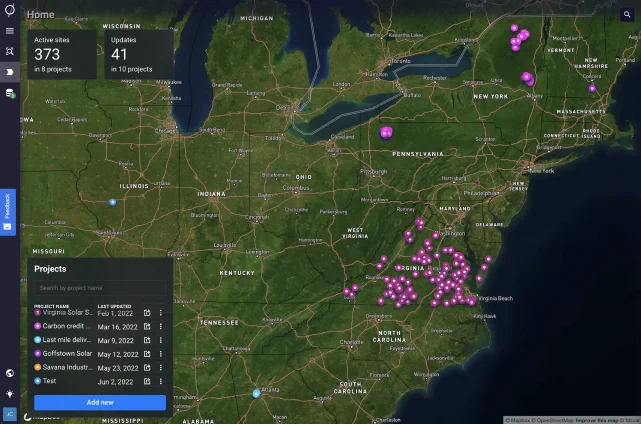Click the Home page title
The width and height of the screenshot is (641, 424).
point(40,15)
